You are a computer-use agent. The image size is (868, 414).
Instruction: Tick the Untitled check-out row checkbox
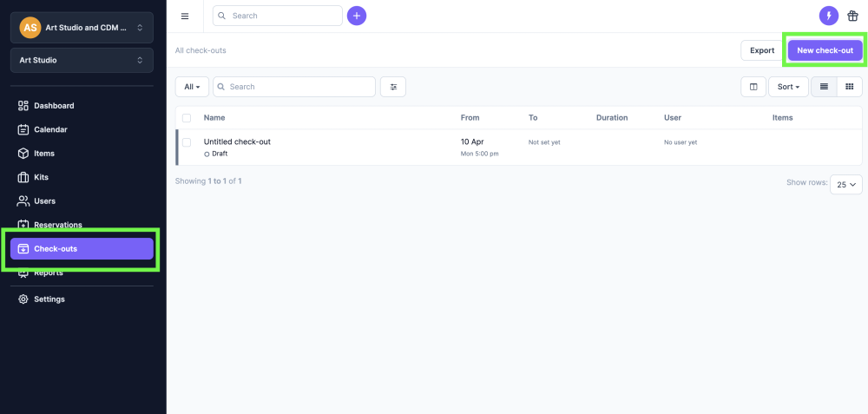(187, 142)
